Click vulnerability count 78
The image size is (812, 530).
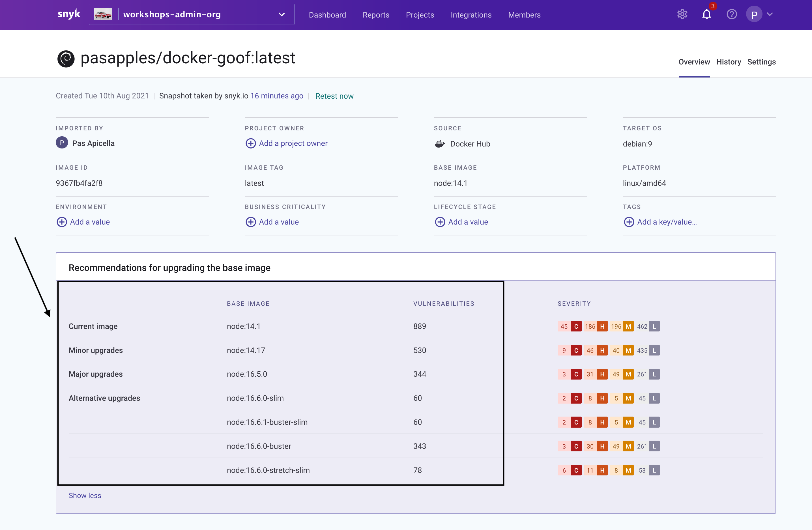pyautogui.click(x=418, y=470)
